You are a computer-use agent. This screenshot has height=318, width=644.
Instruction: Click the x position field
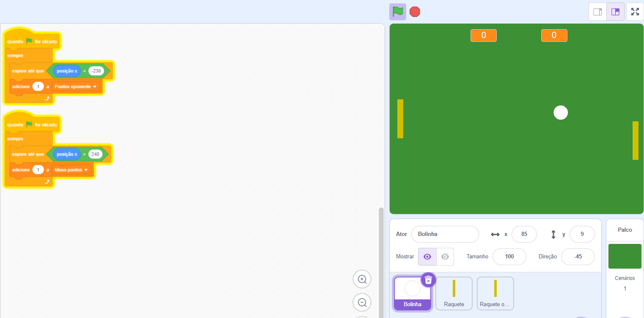pos(524,234)
